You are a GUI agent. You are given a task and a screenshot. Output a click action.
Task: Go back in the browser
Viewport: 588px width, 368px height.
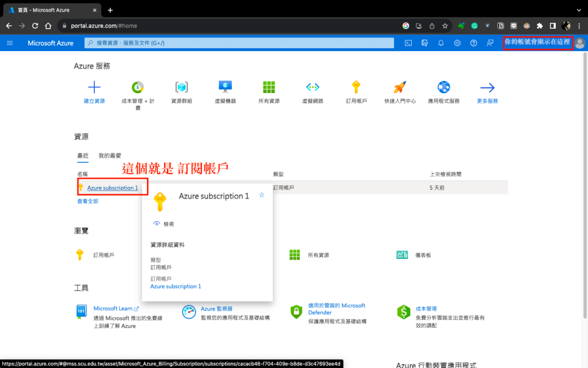(x=9, y=26)
